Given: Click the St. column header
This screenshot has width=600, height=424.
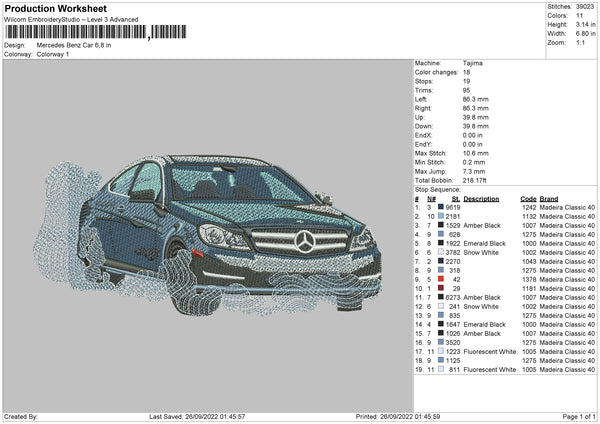Looking at the screenshot, I should click(456, 199).
